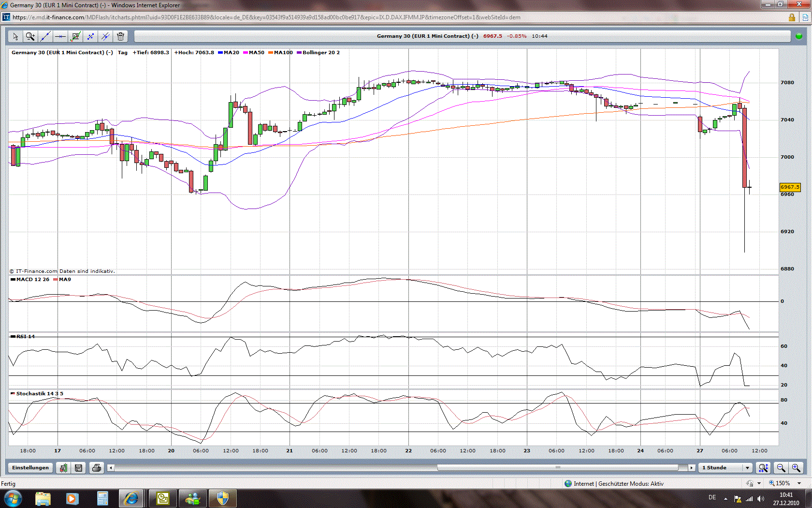
Task: Click the candlestick chart save icon
Action: click(x=63, y=468)
